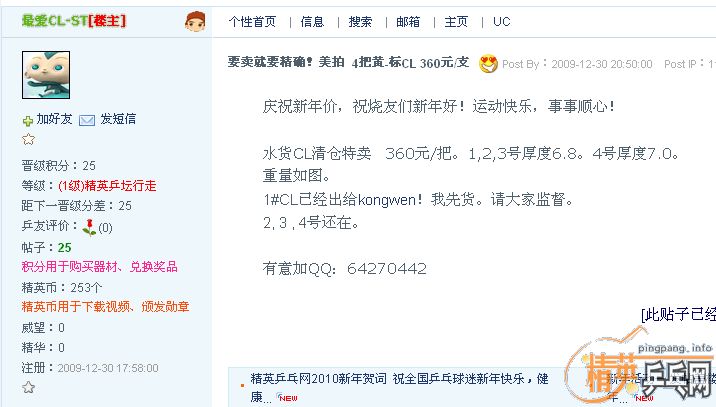Open the username 最爱CL-ST link
Image resolution: width=716 pixels, height=407 pixels.
click(x=54, y=21)
